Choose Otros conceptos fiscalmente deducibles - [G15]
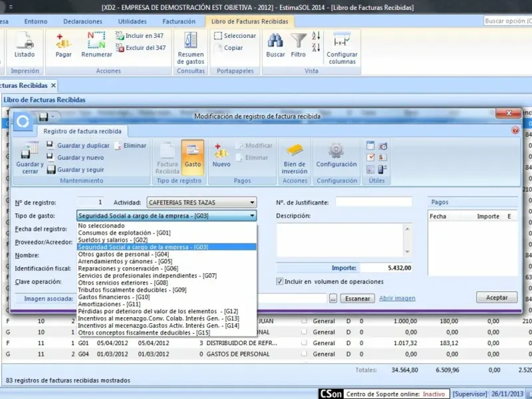 point(167,332)
